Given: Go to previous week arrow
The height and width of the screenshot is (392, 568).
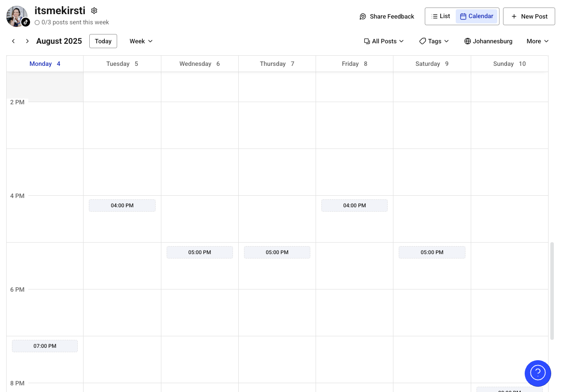Looking at the screenshot, I should [13, 41].
